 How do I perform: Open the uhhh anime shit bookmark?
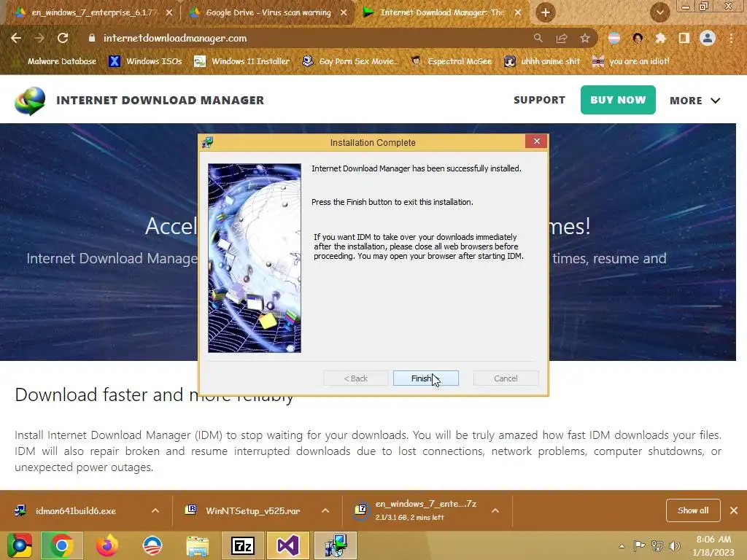[542, 61]
